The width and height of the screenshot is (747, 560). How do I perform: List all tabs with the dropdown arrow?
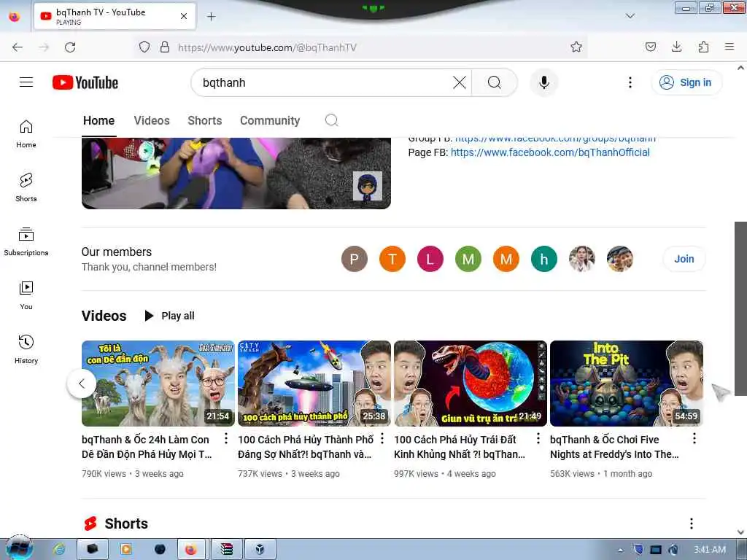coord(630,16)
